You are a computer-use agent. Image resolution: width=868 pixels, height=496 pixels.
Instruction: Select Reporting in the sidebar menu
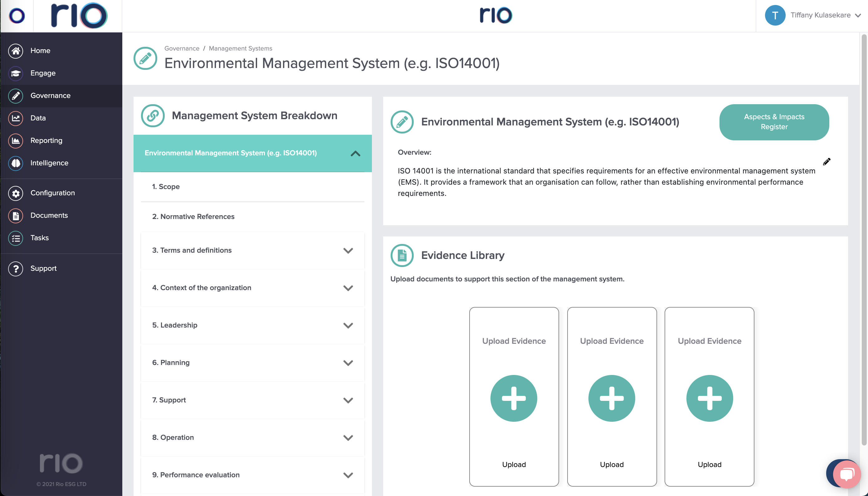coord(46,141)
